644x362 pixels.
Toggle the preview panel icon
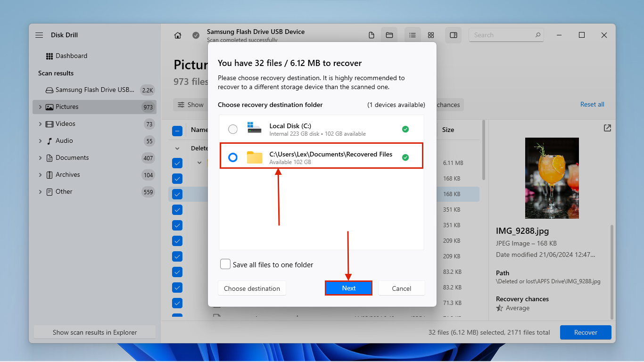click(453, 35)
